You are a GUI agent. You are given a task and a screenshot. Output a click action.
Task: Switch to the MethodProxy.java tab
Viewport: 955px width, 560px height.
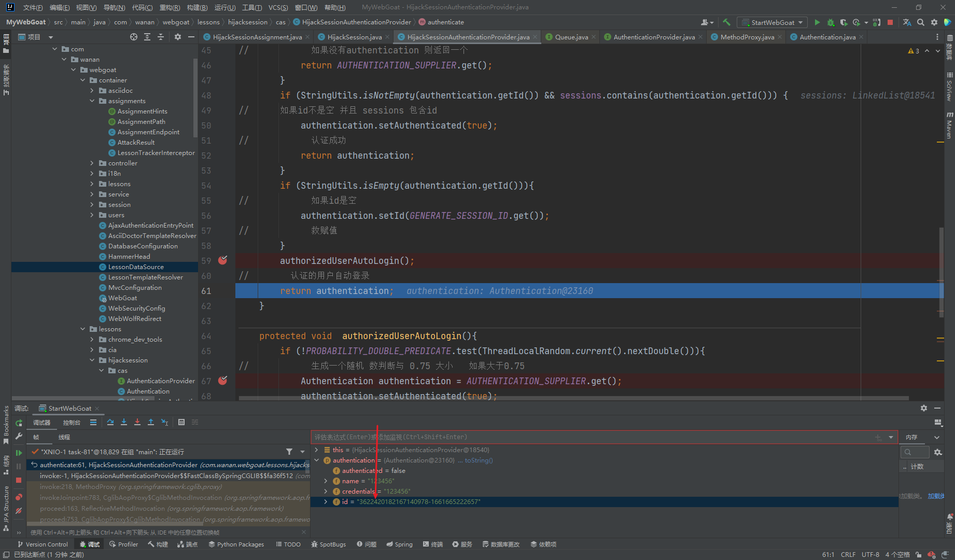747,37
